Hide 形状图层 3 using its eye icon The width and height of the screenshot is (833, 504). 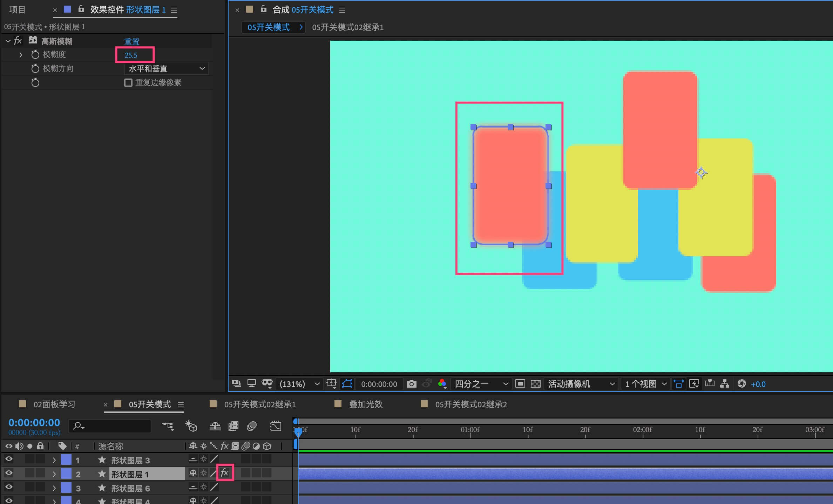tap(9, 459)
